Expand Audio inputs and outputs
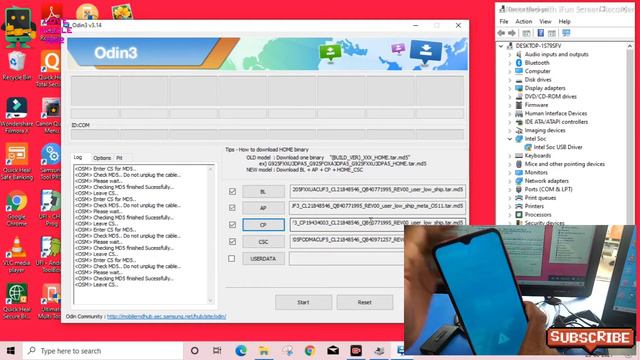This screenshot has height=360, width=640. click(x=510, y=54)
